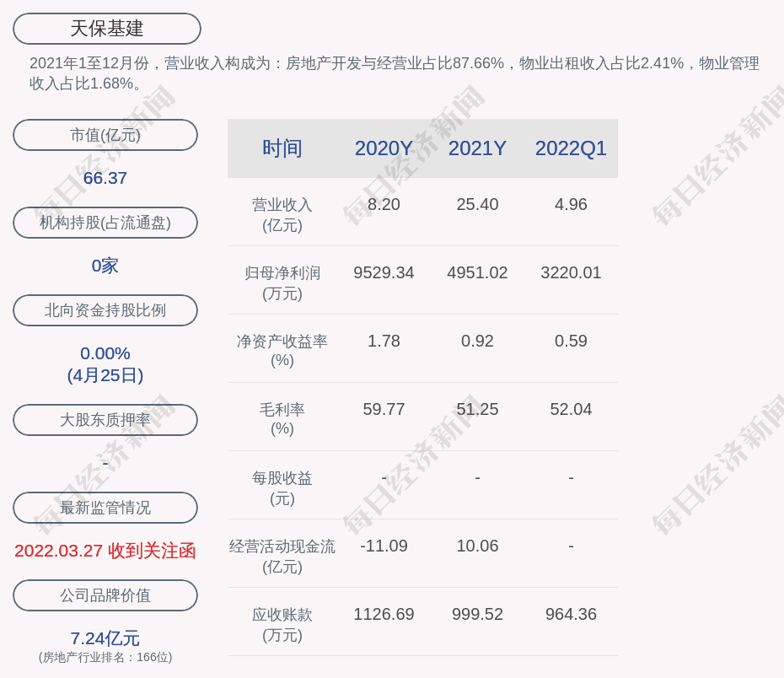Click gross margin value 51.25
The width and height of the screenshot is (784, 678).
(477, 409)
